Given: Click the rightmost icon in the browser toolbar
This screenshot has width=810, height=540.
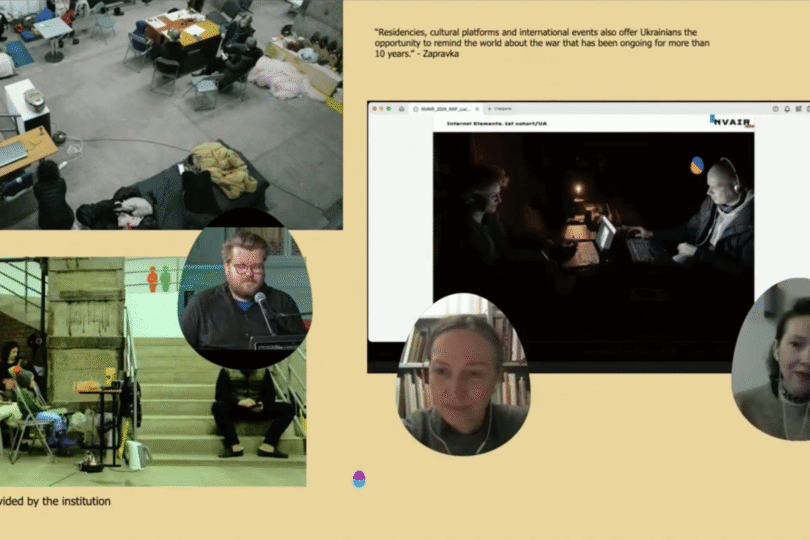Looking at the screenshot, I should pos(799,108).
